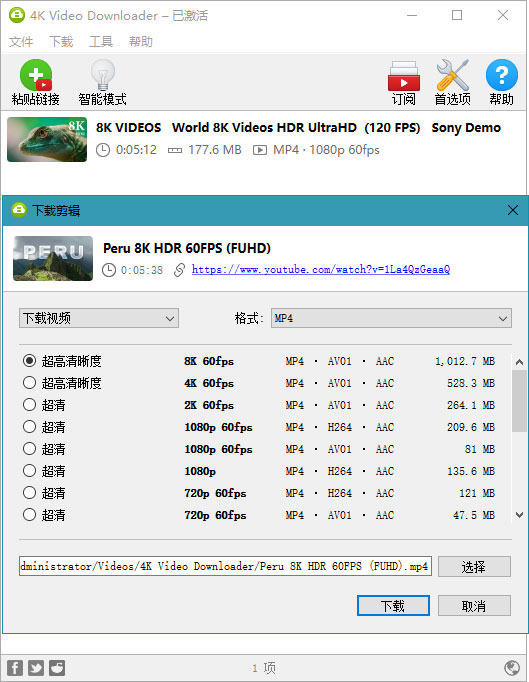Viewport: 529px width, 682px height.
Task: Click the quality list scroll-down arrow
Action: pos(519,515)
